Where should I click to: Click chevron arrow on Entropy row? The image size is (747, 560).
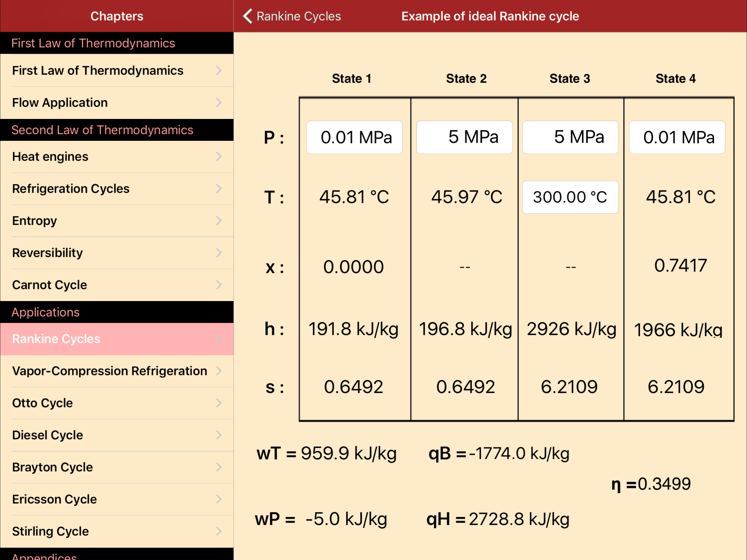219,221
